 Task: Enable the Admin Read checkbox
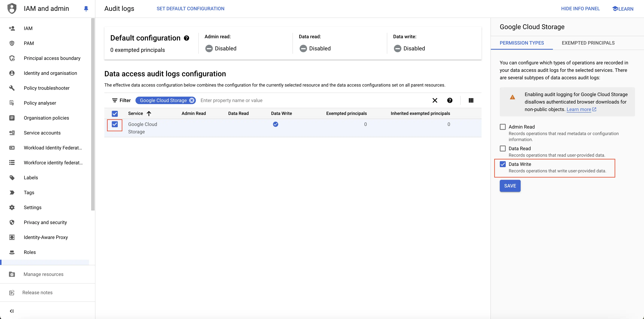click(503, 127)
